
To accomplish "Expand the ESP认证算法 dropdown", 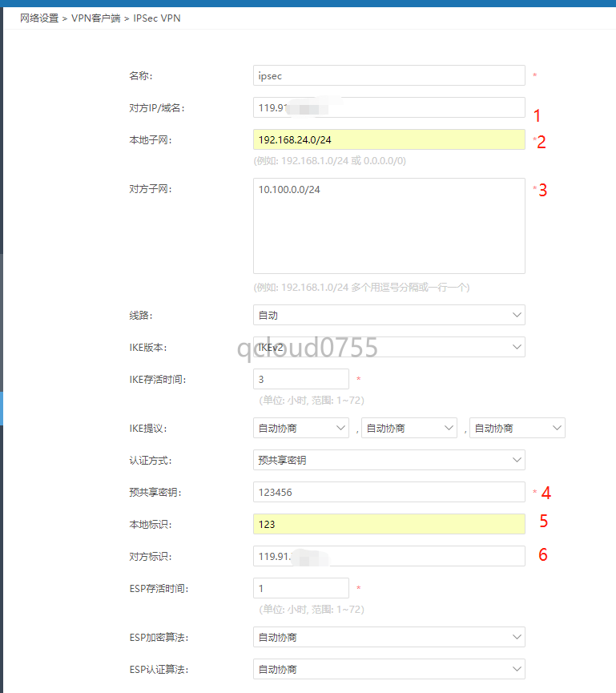I will [389, 668].
